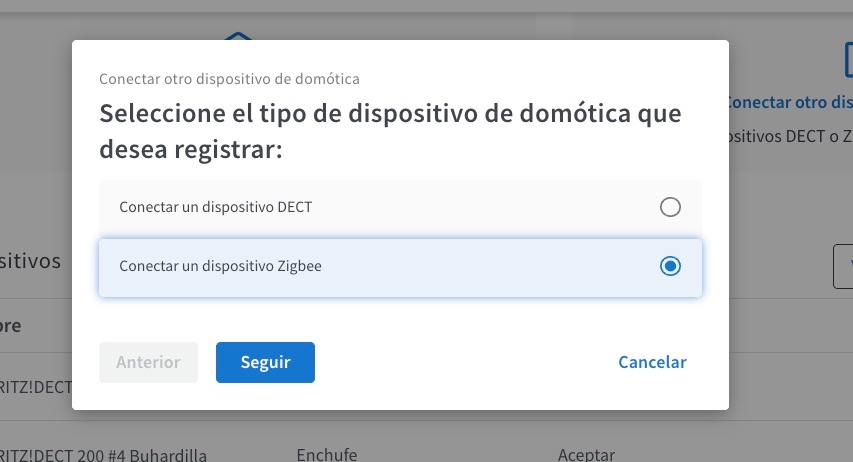Image resolution: width=853 pixels, height=462 pixels.
Task: Select the partially hidden FRITZ!DECT row at left
Action: [x=36, y=387]
